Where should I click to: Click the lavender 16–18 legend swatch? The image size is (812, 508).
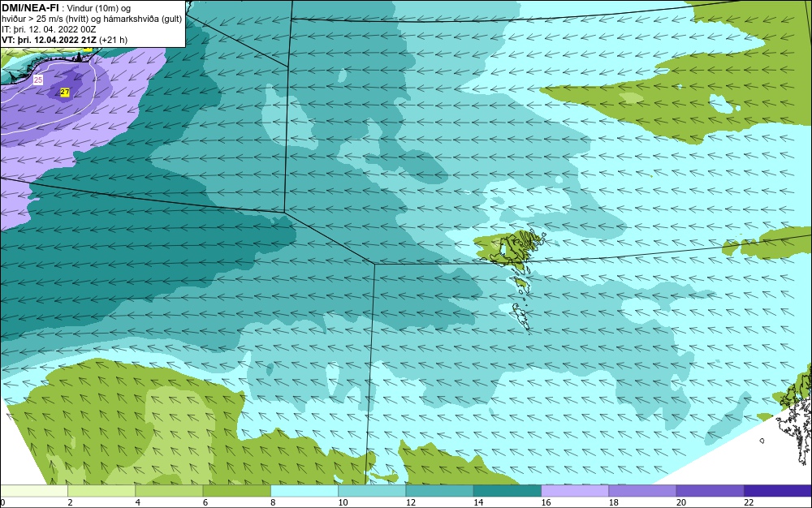(575, 491)
